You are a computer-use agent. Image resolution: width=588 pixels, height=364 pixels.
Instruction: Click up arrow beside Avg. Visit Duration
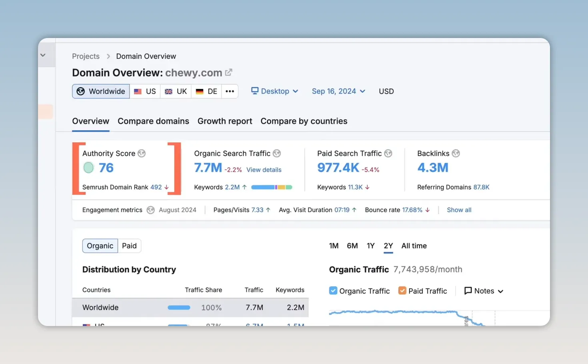[354, 210]
